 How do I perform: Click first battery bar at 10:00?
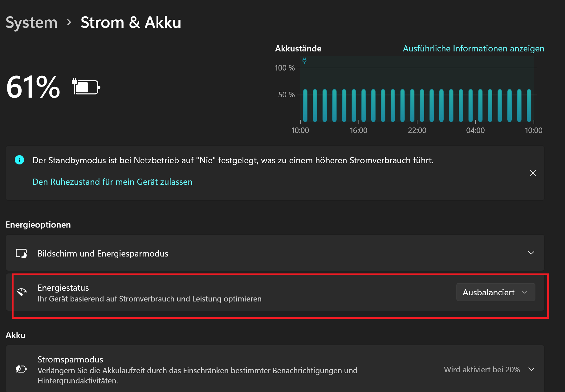(x=305, y=105)
